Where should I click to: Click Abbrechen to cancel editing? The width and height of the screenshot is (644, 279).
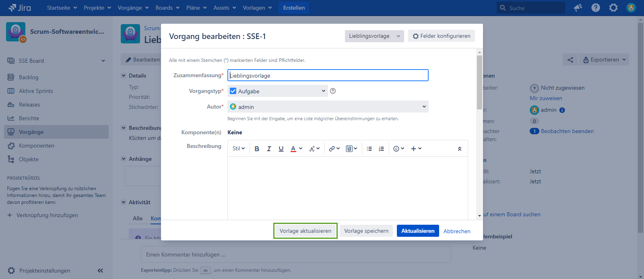457,231
